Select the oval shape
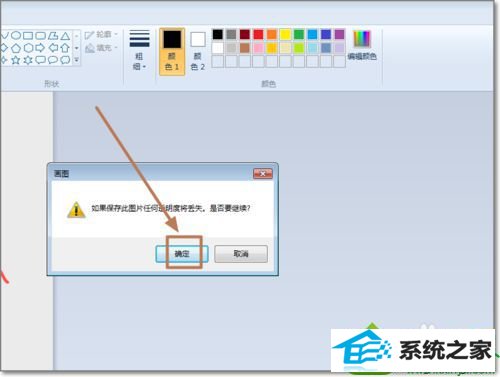Viewport: 500px width, 377px height. pos(16,35)
